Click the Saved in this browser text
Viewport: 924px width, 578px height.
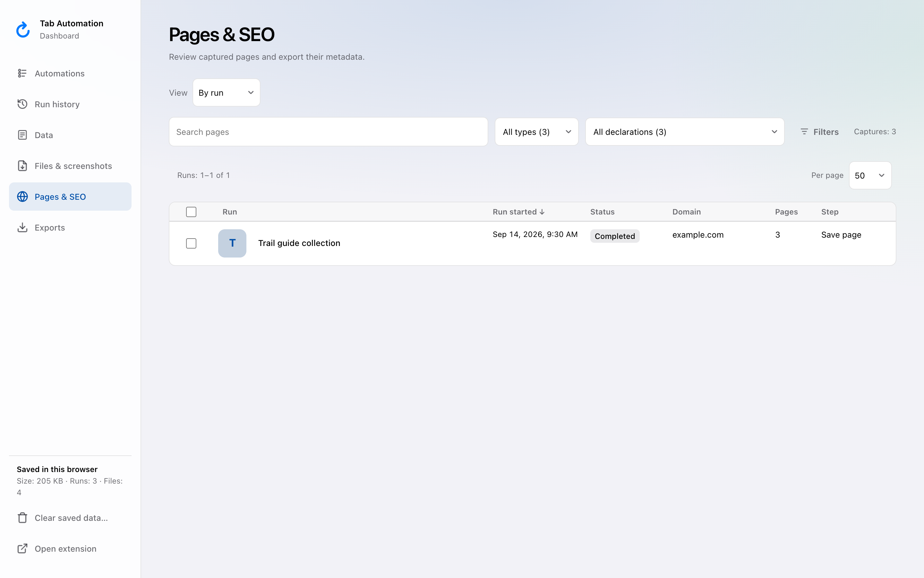(x=57, y=469)
